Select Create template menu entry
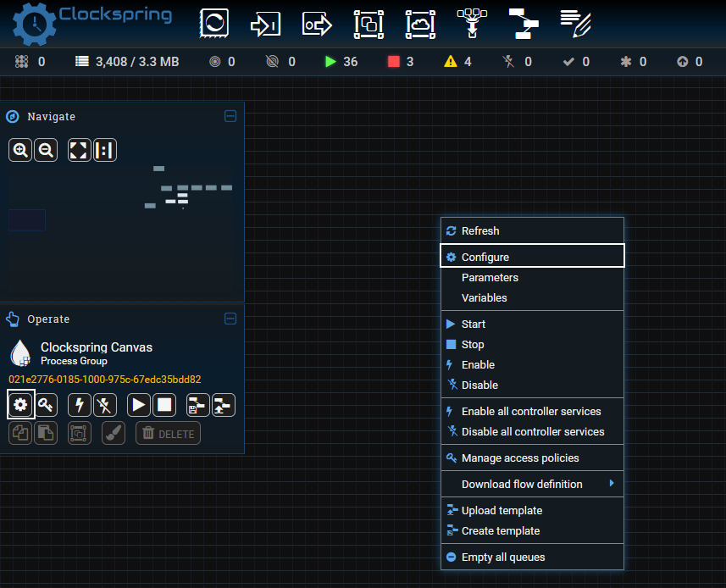Image resolution: width=726 pixels, height=588 pixels. (532, 530)
